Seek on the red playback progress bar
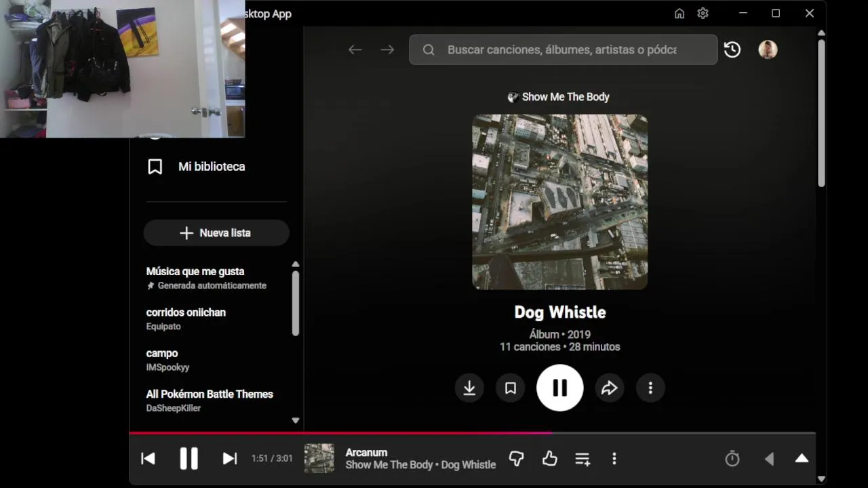This screenshot has width=868, height=488. click(x=472, y=432)
